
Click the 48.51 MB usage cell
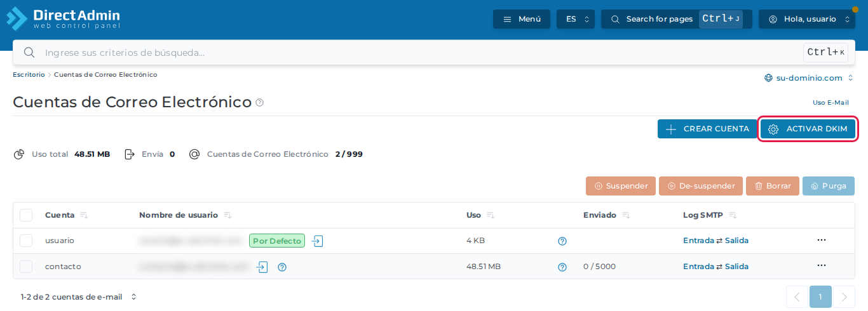pos(484,267)
